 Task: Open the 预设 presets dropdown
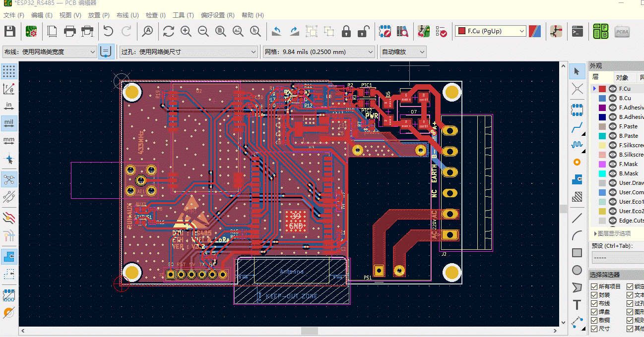618,258
